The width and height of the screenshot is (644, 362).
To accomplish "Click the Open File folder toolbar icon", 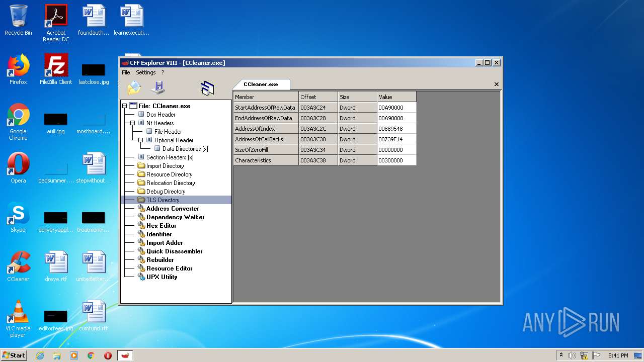I will point(134,88).
